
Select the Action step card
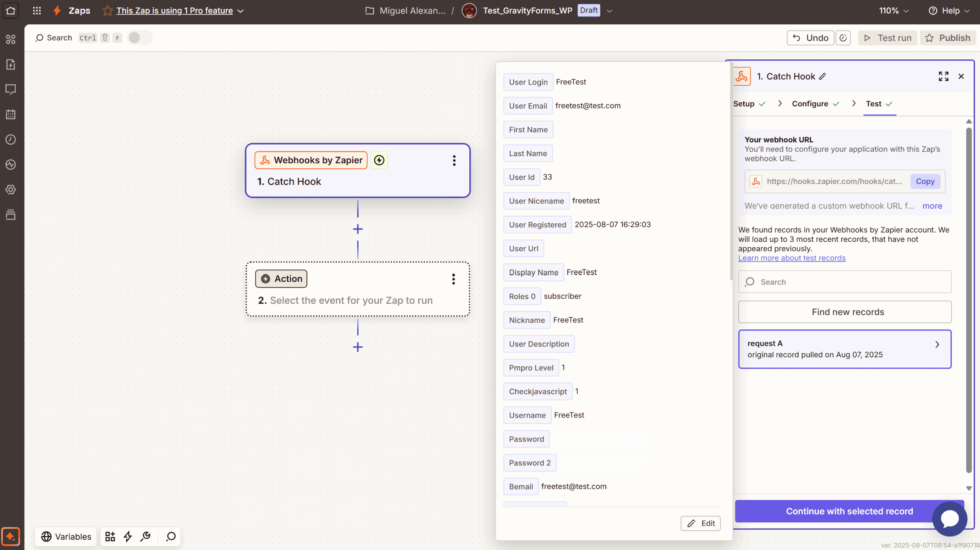(358, 289)
